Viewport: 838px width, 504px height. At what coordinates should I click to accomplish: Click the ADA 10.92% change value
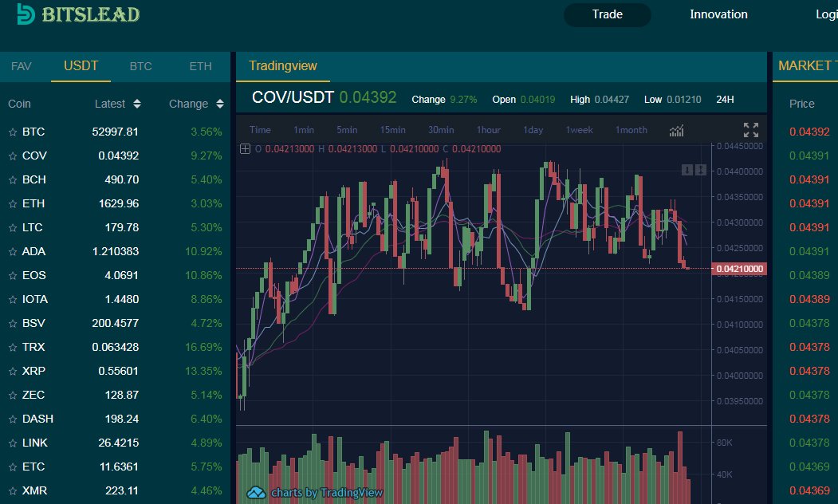tap(203, 251)
